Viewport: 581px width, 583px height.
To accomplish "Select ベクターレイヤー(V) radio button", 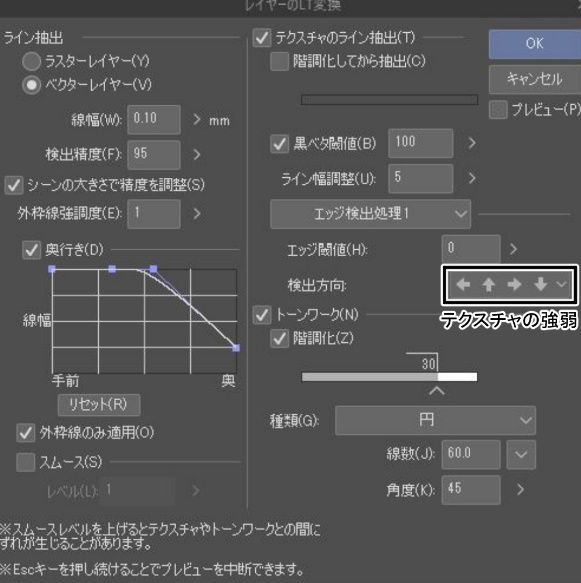I will pyautogui.click(x=31, y=85).
